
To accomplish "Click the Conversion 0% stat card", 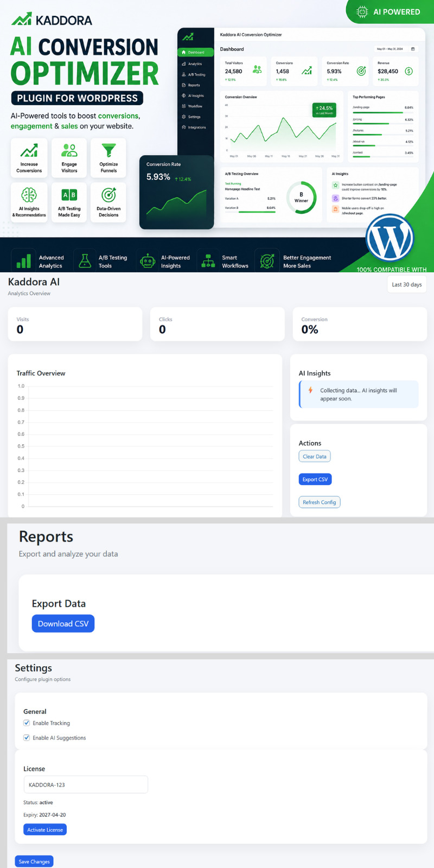I will (x=360, y=324).
